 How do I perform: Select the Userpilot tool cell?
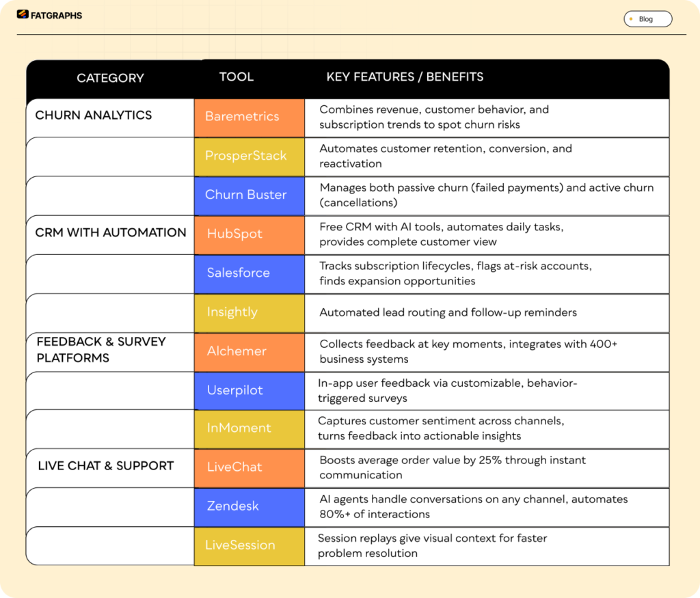pyautogui.click(x=249, y=390)
